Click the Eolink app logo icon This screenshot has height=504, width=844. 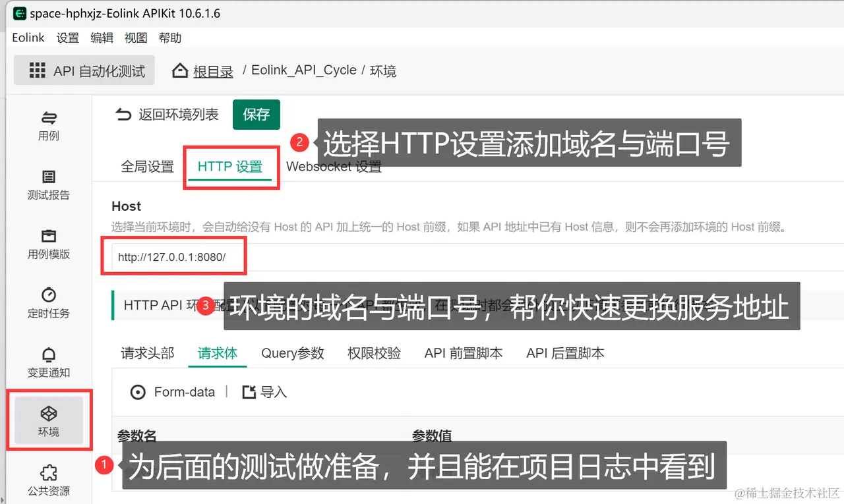click(19, 13)
